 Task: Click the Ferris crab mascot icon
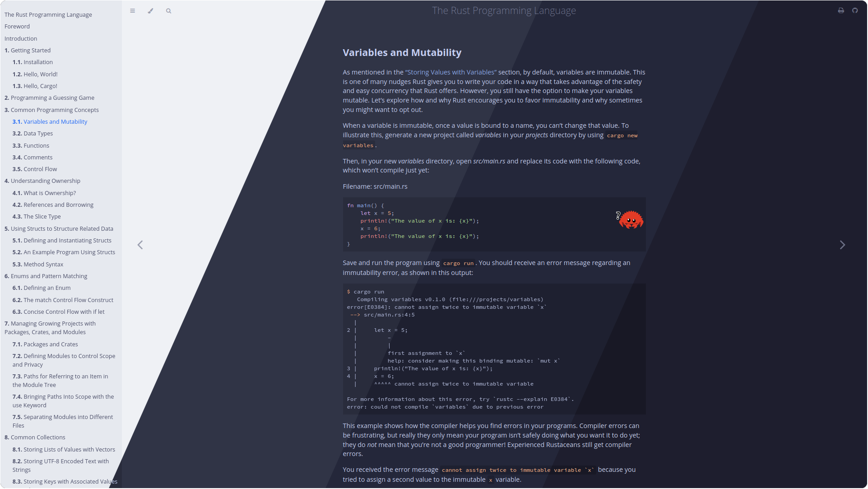(630, 220)
